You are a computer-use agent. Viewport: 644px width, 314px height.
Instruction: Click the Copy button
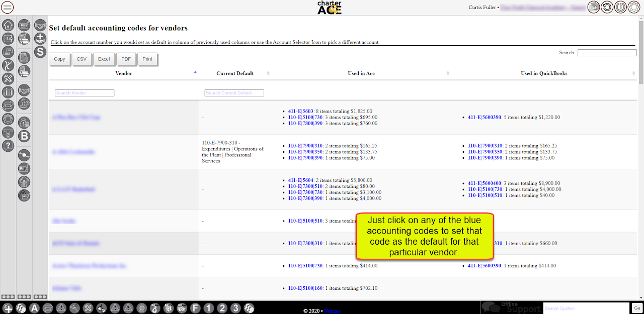[x=59, y=59]
